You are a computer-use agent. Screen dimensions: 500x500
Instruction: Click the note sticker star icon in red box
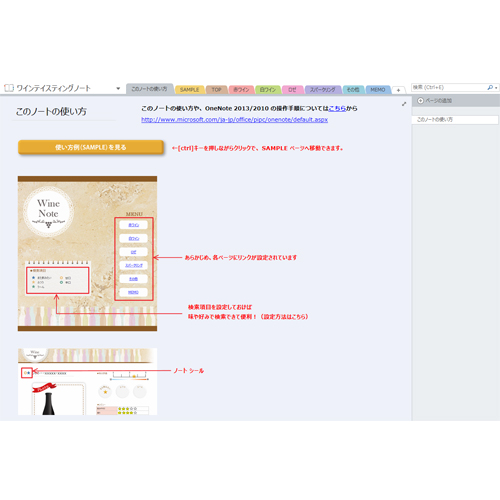click(x=27, y=373)
